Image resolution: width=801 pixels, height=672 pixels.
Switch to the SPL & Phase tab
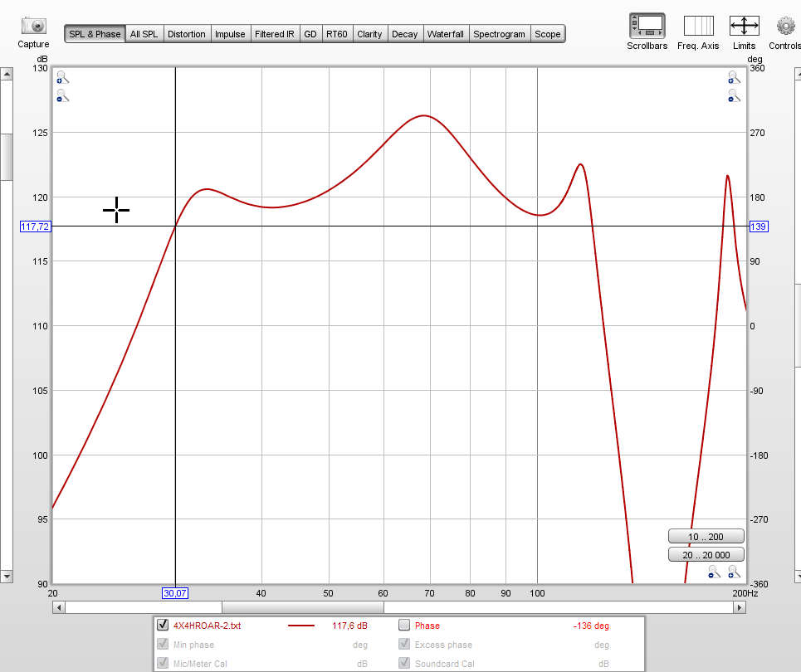click(x=95, y=34)
